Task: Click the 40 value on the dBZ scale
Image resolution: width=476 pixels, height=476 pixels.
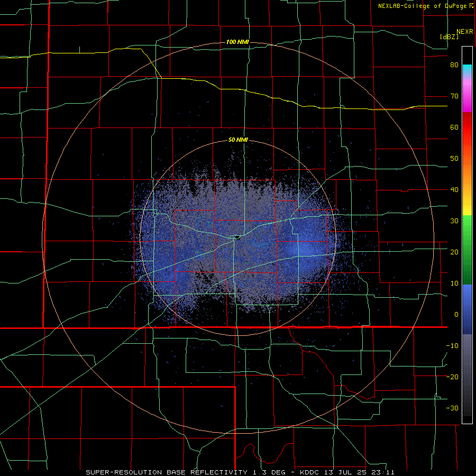Action: (x=454, y=190)
